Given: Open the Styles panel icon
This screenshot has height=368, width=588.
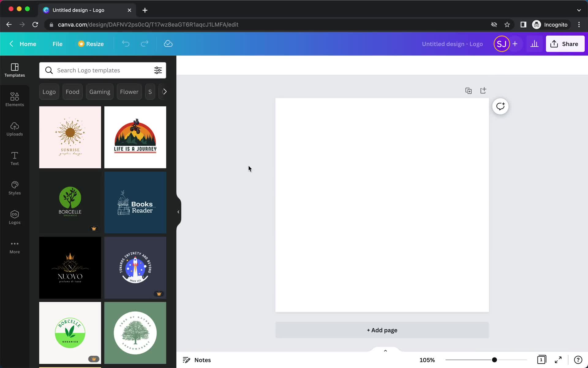Looking at the screenshot, I should (x=14, y=187).
